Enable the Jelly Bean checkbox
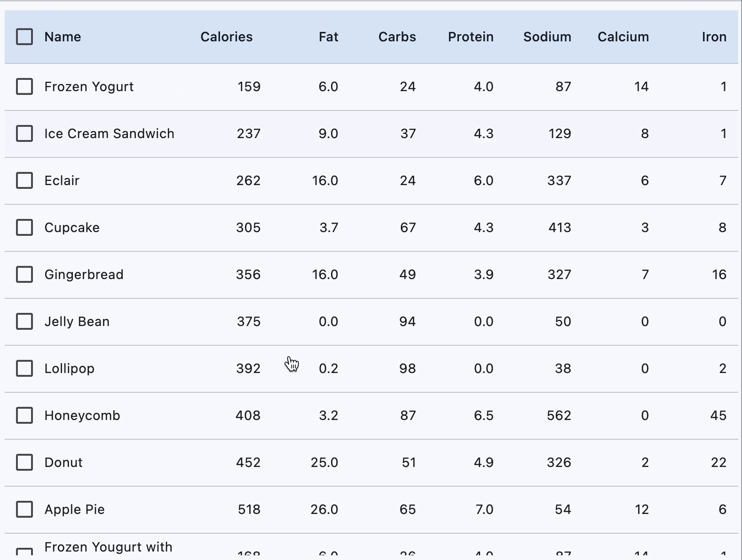Viewport: 742px width, 560px height. [x=24, y=321]
